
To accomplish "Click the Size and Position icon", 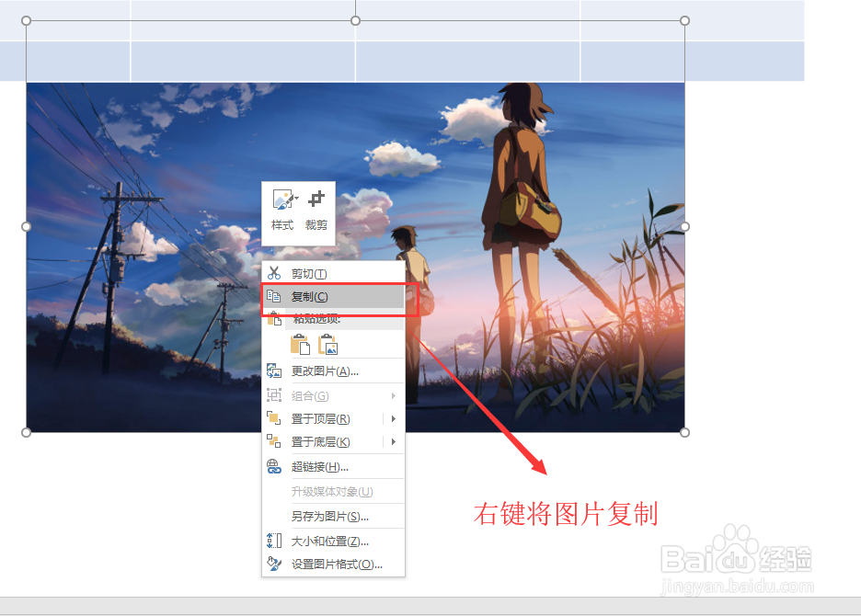I will 274,541.
